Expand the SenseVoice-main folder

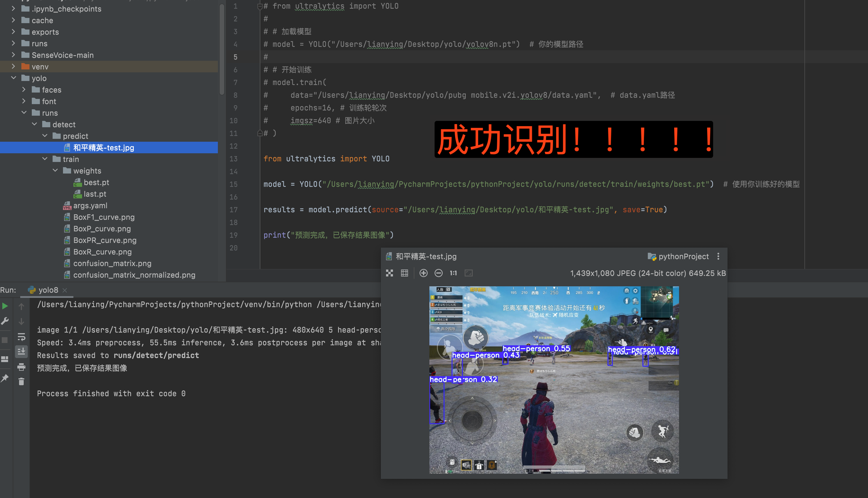(13, 55)
